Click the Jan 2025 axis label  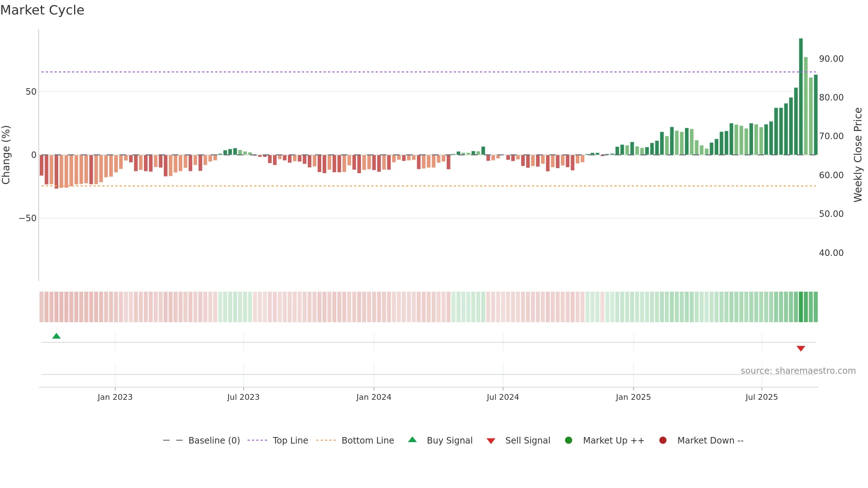click(633, 397)
